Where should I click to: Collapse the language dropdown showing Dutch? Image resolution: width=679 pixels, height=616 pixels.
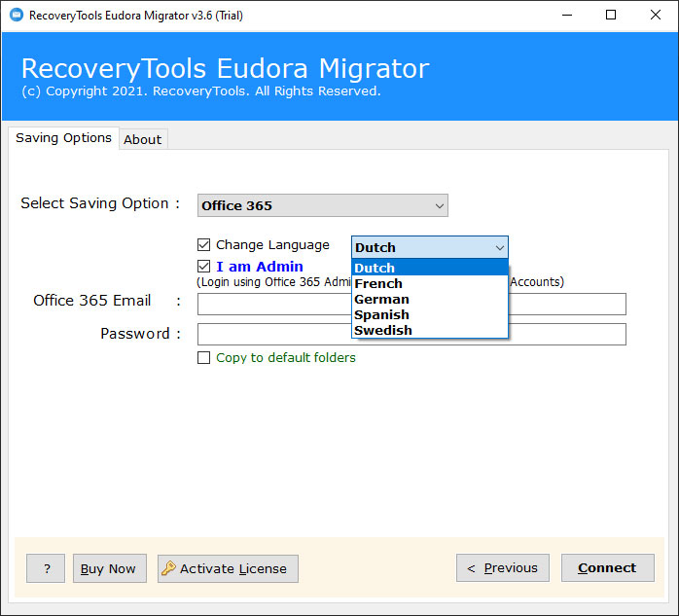coord(430,247)
